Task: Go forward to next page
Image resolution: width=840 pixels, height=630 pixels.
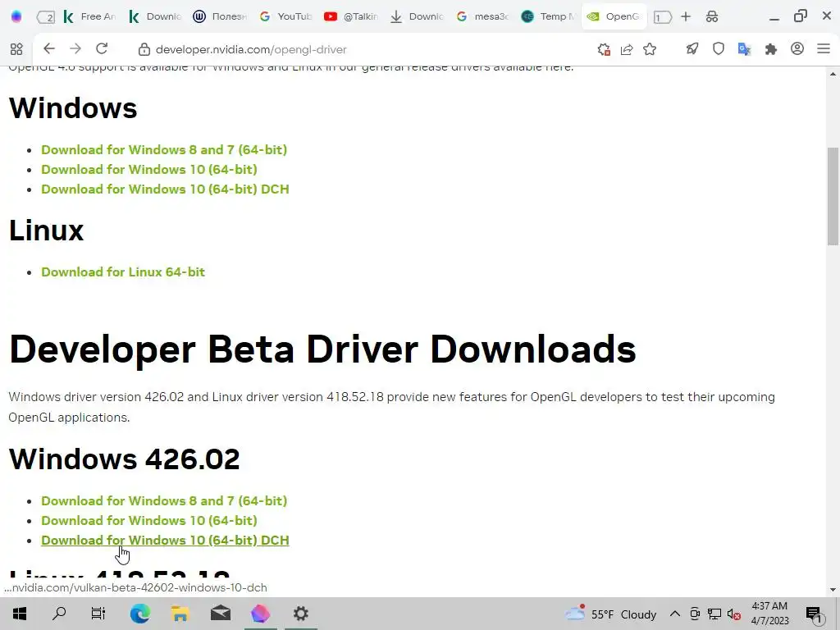Action: pos(75,48)
